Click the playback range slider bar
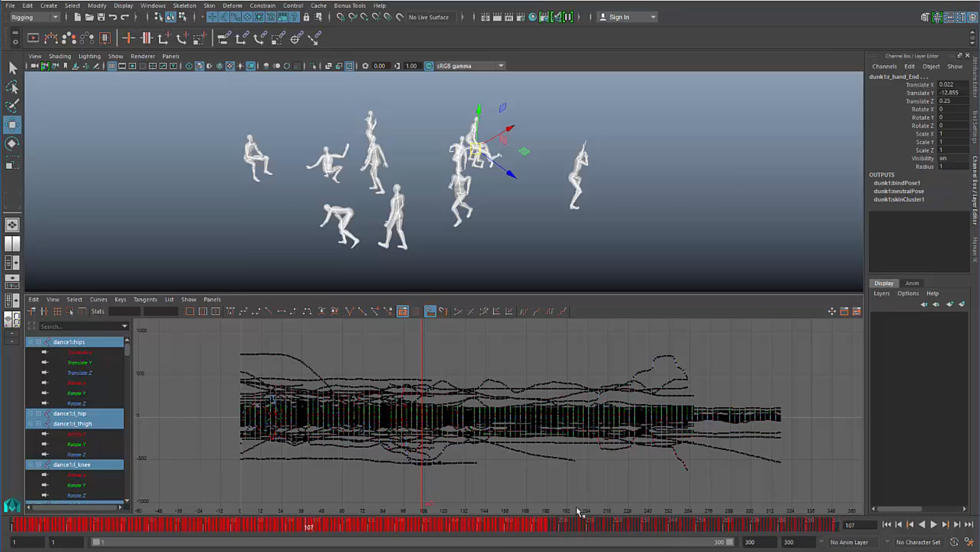Image resolution: width=980 pixels, height=552 pixels. click(x=413, y=542)
